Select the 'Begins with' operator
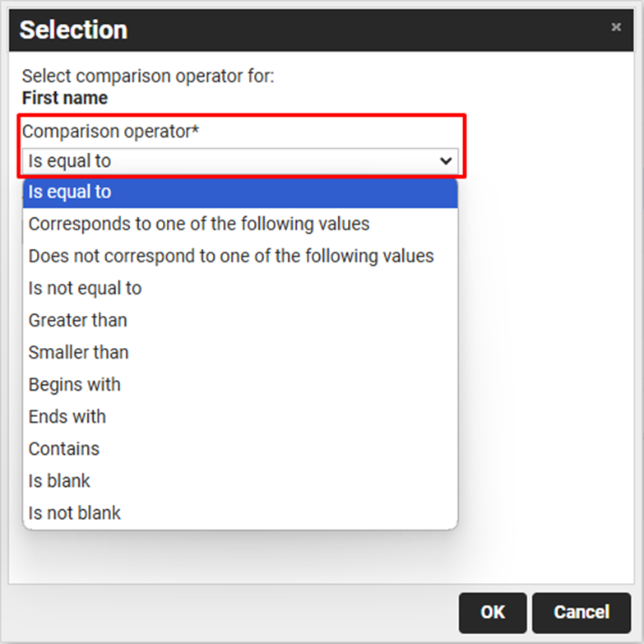 click(75, 384)
